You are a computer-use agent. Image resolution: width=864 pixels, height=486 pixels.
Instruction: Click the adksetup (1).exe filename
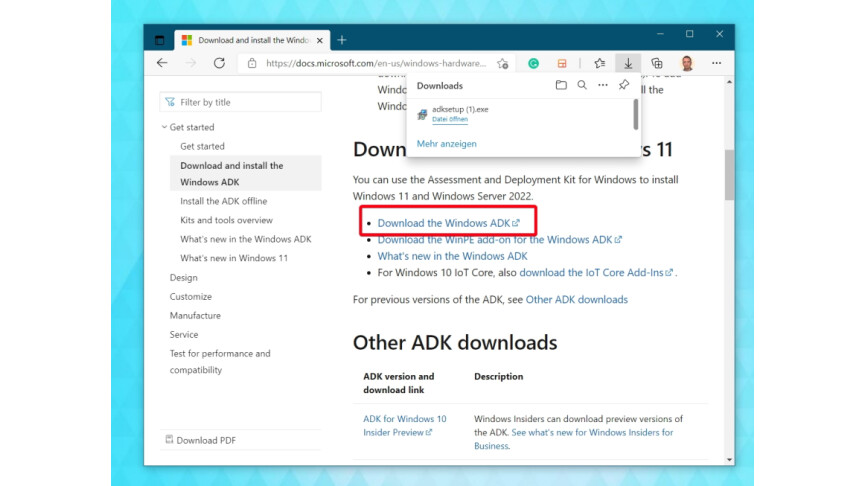[x=460, y=109]
